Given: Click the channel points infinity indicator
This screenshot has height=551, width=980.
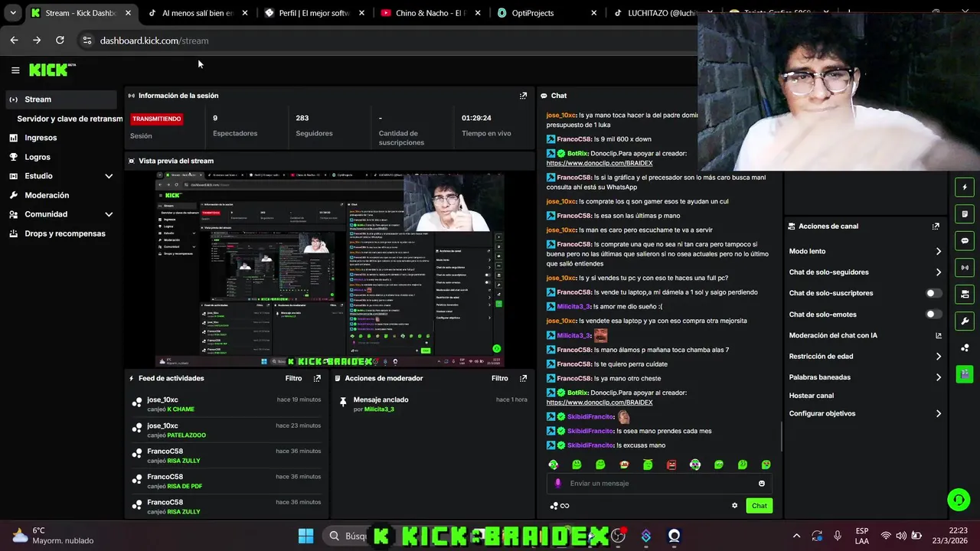Looking at the screenshot, I should click(x=560, y=506).
